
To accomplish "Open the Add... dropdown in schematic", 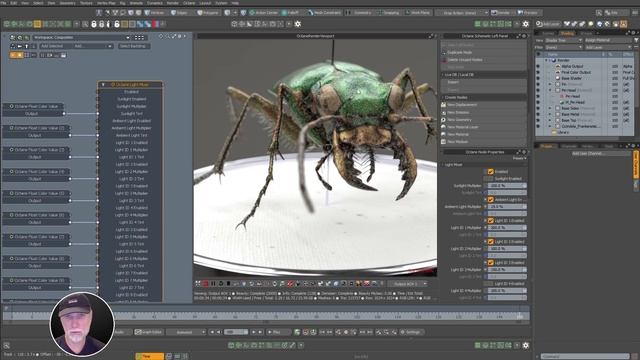I will [x=93, y=46].
